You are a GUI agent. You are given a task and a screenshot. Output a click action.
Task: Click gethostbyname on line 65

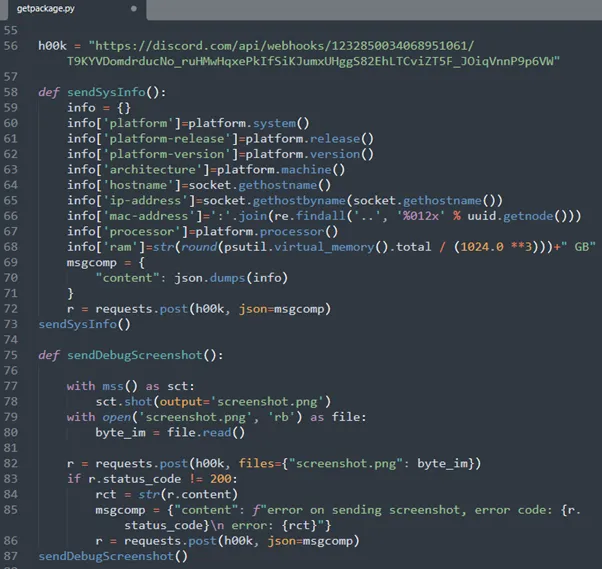(x=299, y=201)
